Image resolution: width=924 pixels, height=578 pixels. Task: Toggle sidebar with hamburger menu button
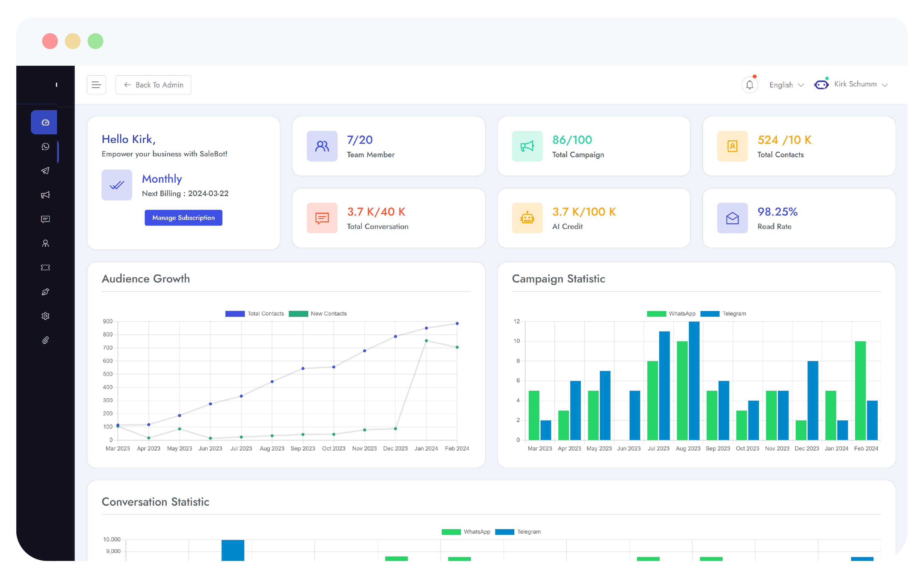coord(96,85)
